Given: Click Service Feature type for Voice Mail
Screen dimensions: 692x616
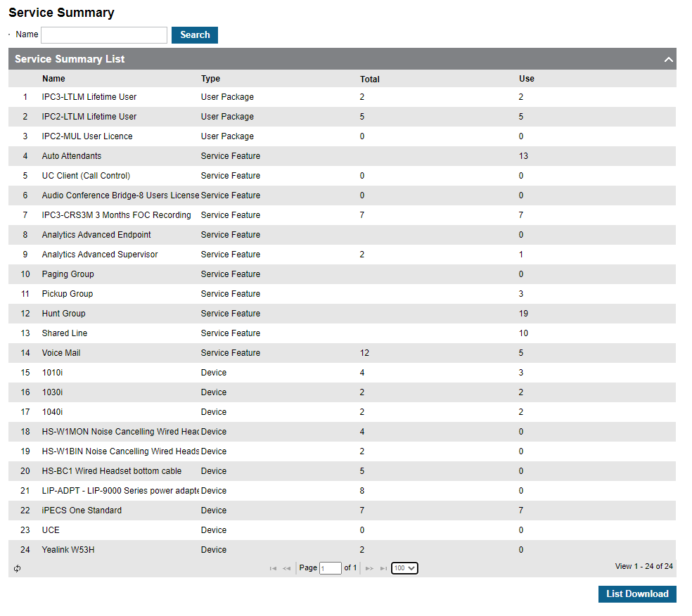Looking at the screenshot, I should point(231,353).
